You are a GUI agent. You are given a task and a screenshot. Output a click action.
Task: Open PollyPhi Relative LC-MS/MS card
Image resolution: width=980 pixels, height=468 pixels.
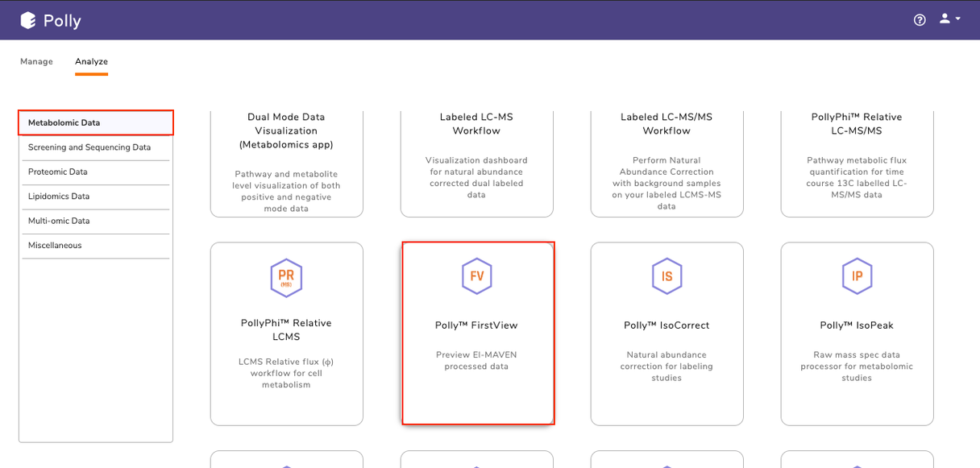pos(857,164)
